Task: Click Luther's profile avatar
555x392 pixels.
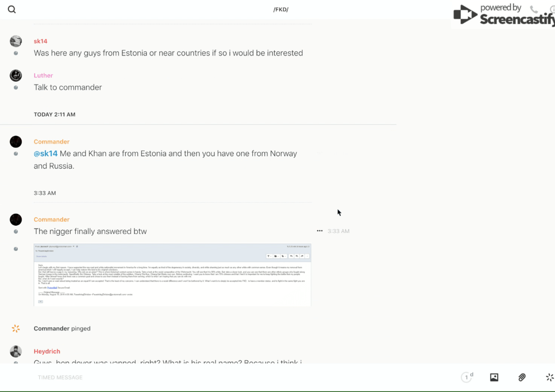Action: pos(16,76)
